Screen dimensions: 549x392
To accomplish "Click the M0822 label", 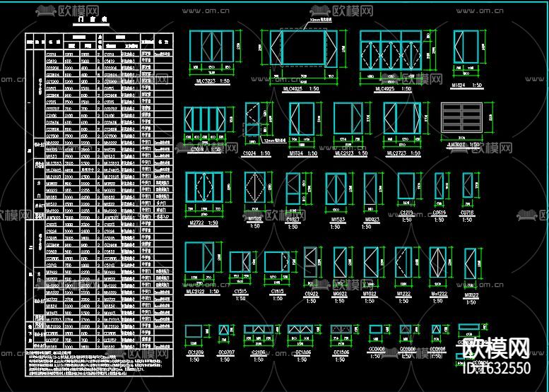I will (x=471, y=295).
